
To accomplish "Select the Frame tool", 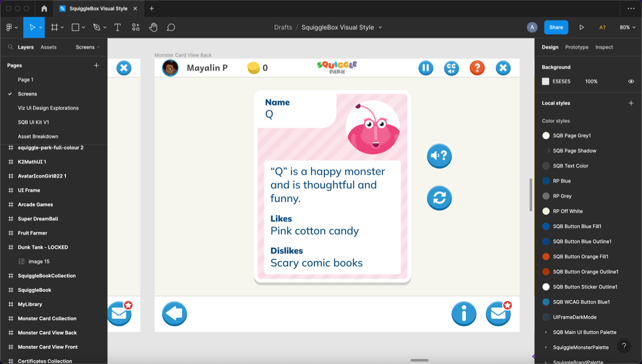I will pos(54,27).
